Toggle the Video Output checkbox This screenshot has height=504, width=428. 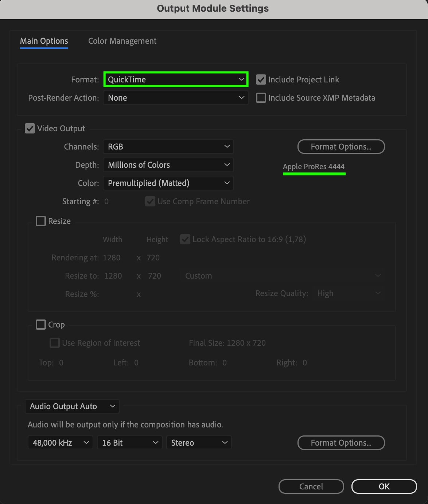tap(30, 128)
